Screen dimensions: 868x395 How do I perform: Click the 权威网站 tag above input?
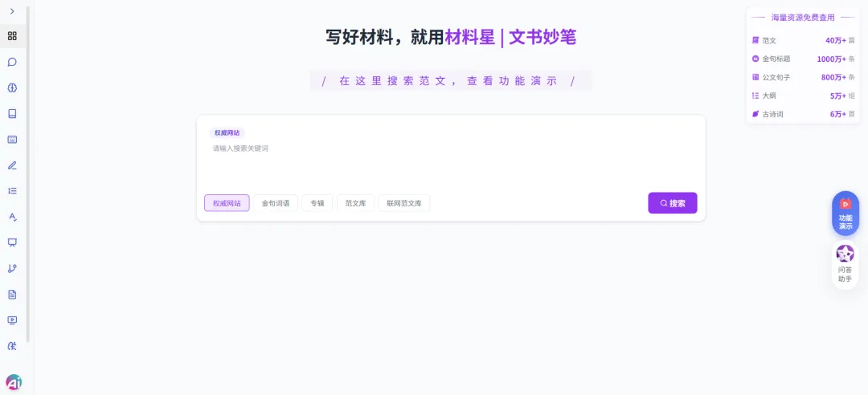coord(227,132)
